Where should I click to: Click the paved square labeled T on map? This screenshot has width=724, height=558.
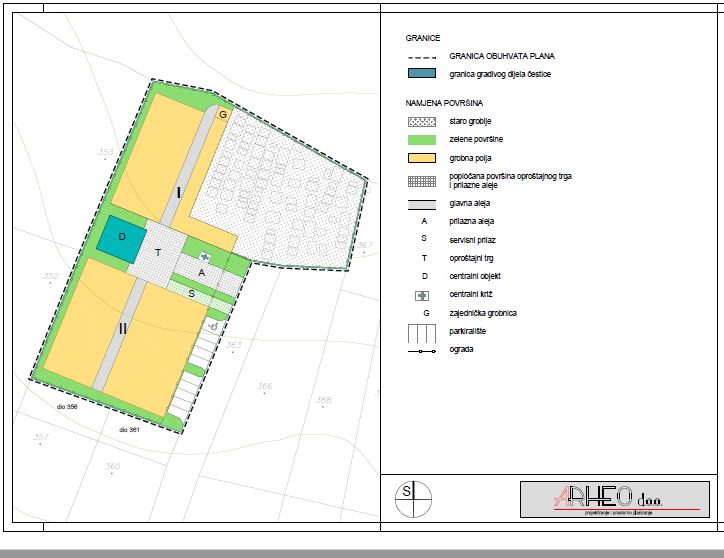158,253
